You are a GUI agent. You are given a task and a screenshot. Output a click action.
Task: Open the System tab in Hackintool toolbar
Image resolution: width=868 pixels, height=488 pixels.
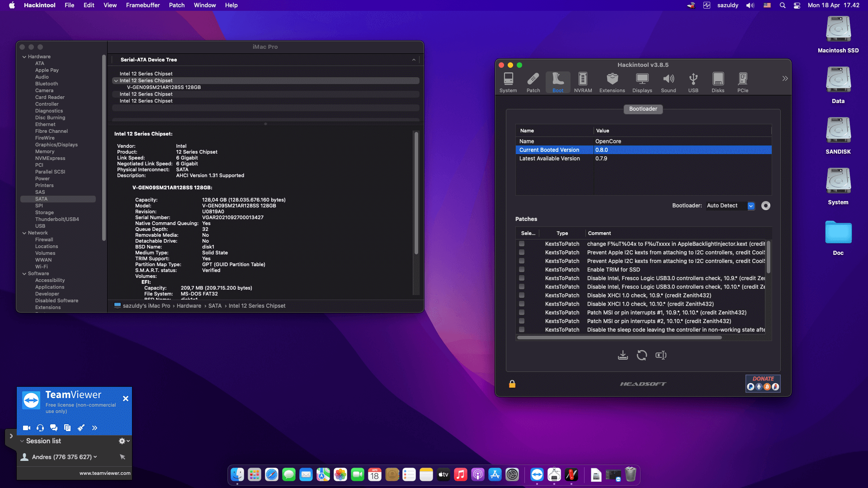pyautogui.click(x=508, y=83)
